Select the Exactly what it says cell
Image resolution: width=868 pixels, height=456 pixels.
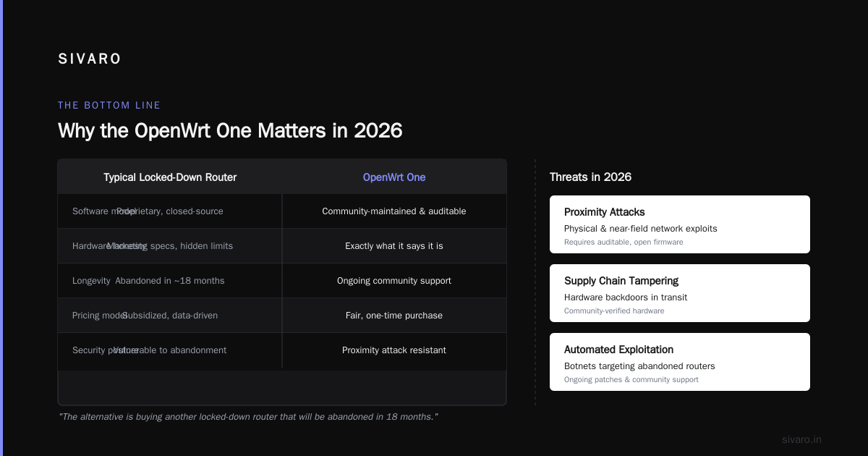point(394,246)
